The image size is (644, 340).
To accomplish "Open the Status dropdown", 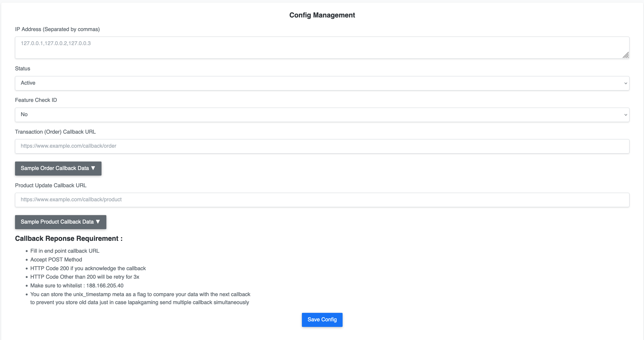I will 322,83.
